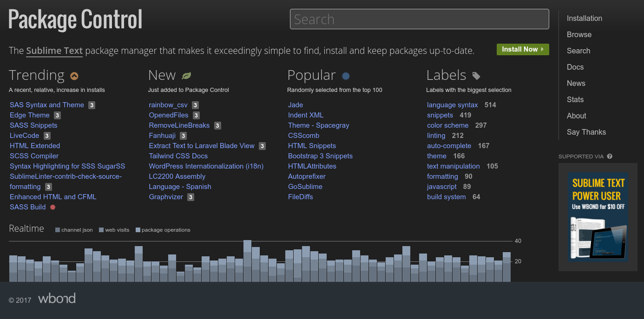Open Syntax Highlighting for SSS SugarSS
This screenshot has width=644, height=319.
[67, 166]
